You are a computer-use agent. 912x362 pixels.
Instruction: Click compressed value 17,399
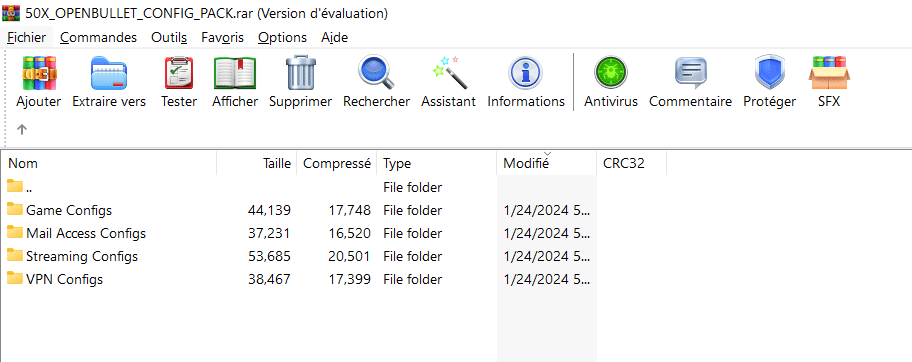tap(349, 279)
